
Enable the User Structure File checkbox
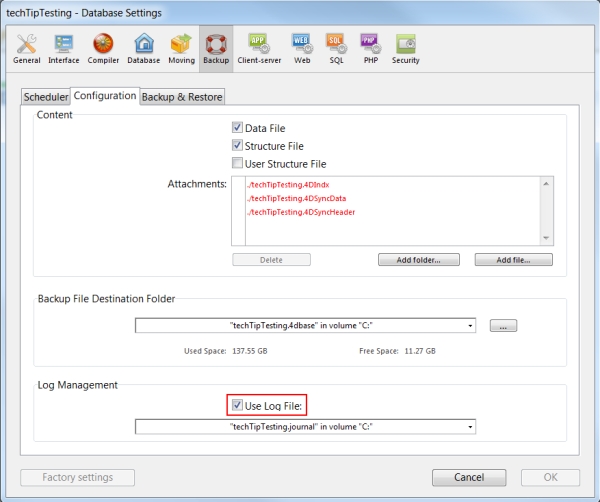click(x=238, y=163)
